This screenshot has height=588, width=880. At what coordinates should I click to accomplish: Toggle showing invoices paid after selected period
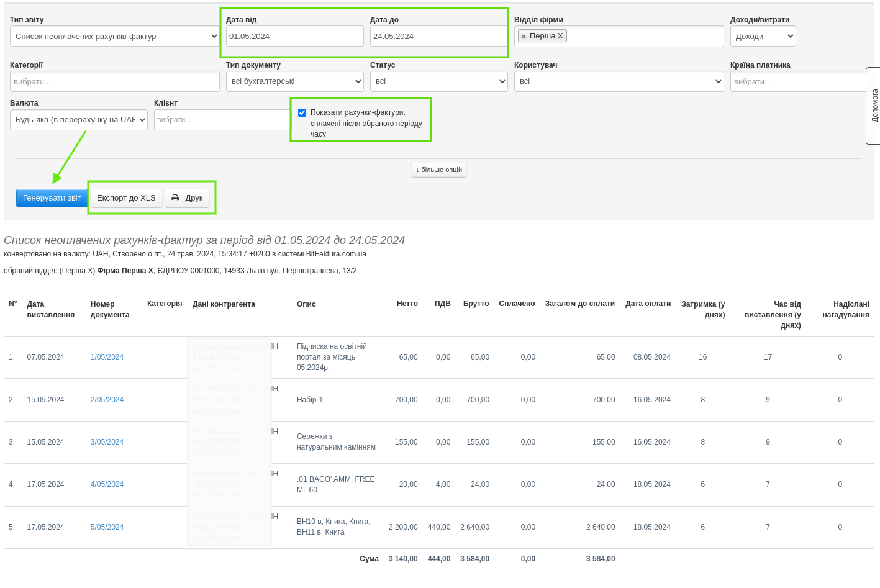coord(302,112)
